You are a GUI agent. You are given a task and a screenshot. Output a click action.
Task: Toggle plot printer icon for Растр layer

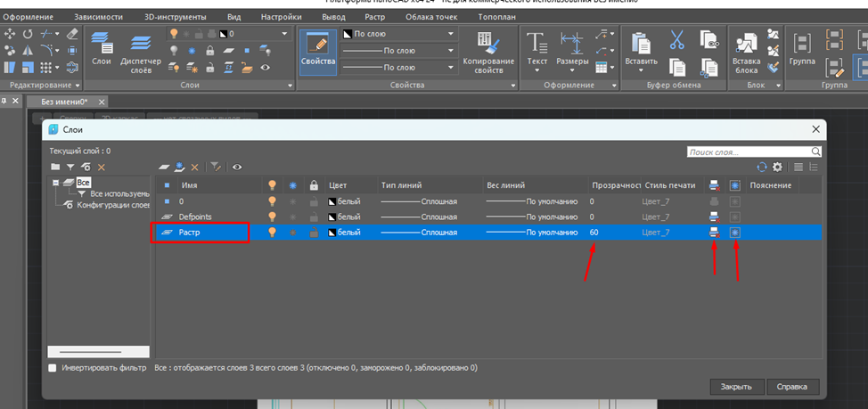714,233
